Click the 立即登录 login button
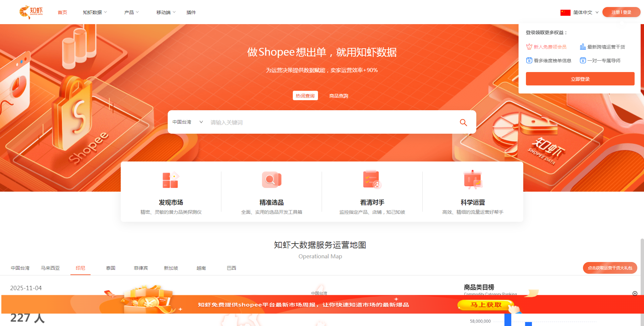The image size is (644, 326). click(580, 79)
